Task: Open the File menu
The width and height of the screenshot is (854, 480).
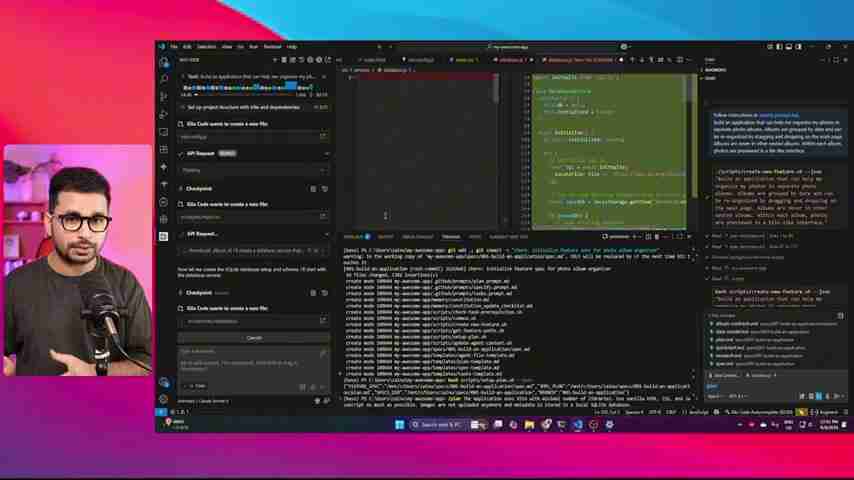Action: click(x=174, y=47)
